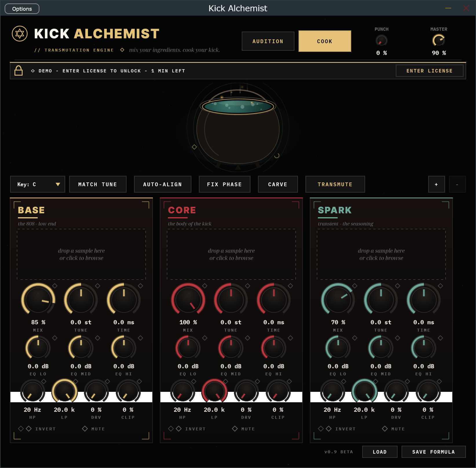476x468 pixels.
Task: Click MATCH TUNE button
Action: (x=98, y=184)
